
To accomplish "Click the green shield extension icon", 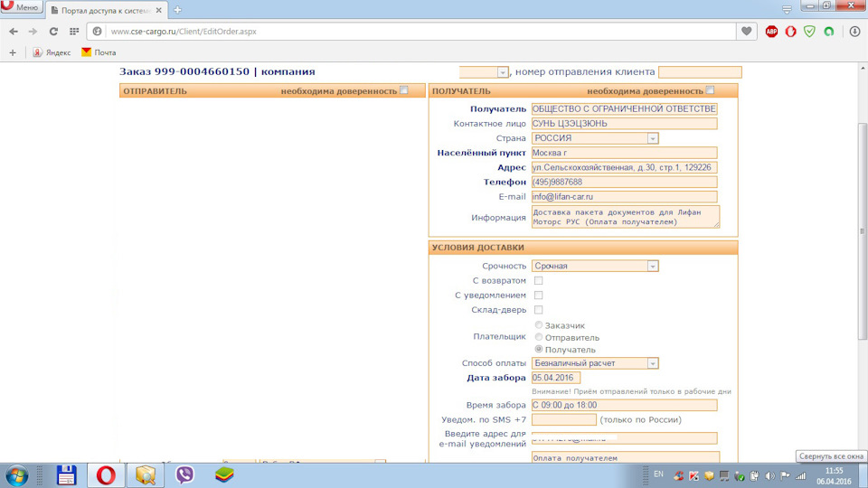I will click(809, 32).
